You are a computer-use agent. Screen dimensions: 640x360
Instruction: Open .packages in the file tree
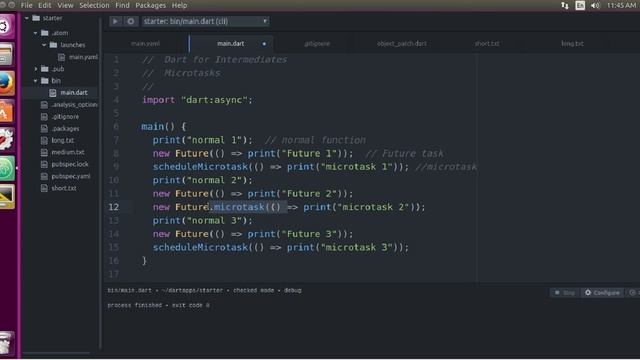[x=65, y=129]
